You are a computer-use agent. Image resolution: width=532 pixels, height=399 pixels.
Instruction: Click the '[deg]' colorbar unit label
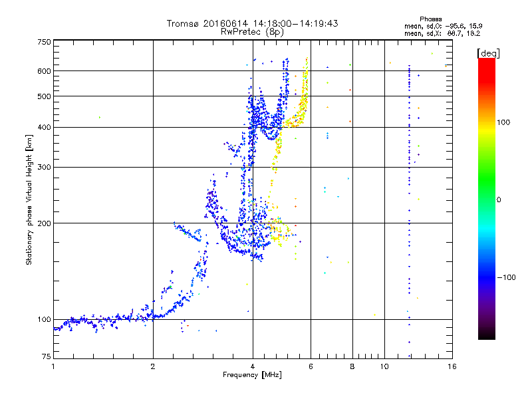(488, 53)
